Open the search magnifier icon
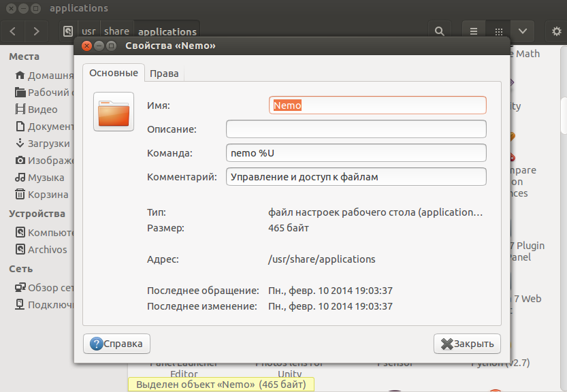567x392 pixels. (439, 31)
